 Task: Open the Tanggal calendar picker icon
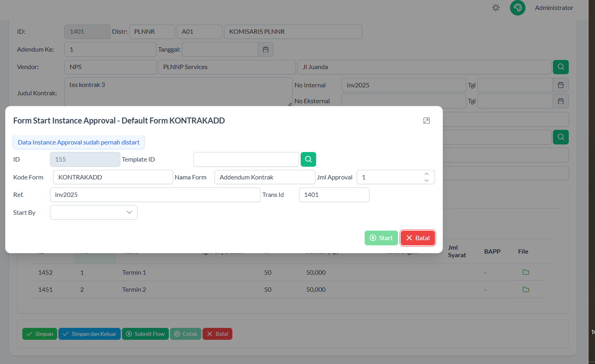pos(266,50)
